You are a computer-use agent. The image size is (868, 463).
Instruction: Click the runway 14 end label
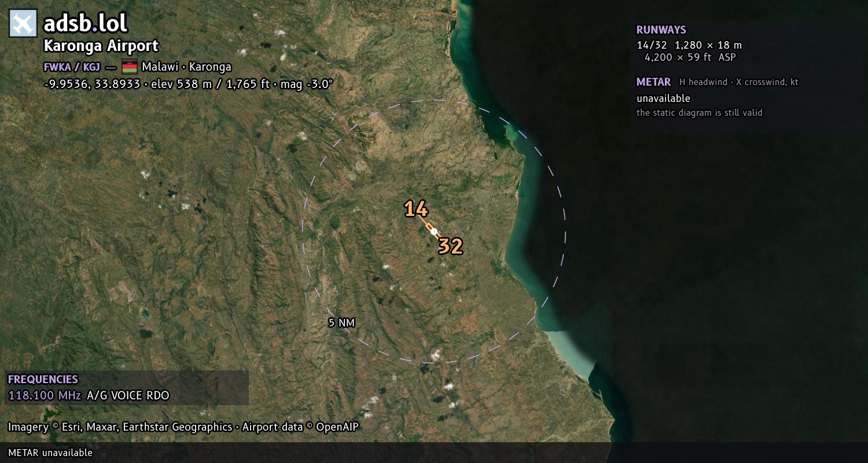point(416,209)
